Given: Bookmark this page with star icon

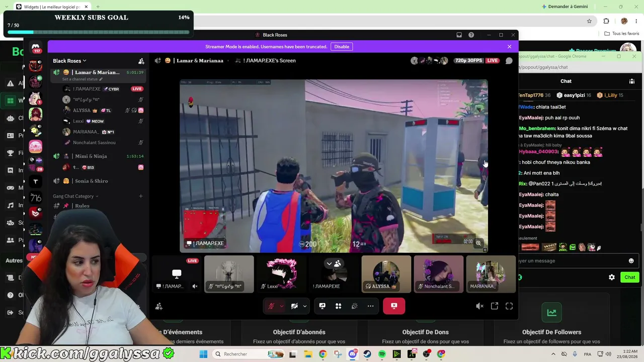Looking at the screenshot, I should pos(589,21).
